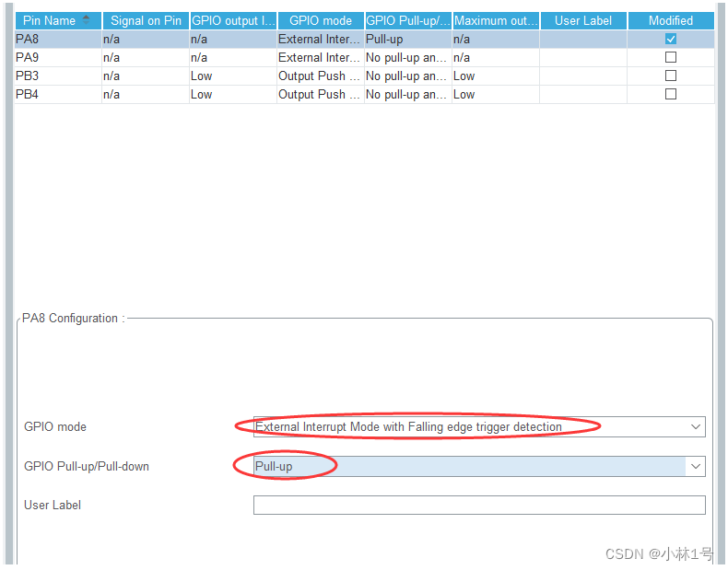Select the PB3 pin row
Image resolution: width=728 pixels, height=570 pixels.
click(x=365, y=76)
